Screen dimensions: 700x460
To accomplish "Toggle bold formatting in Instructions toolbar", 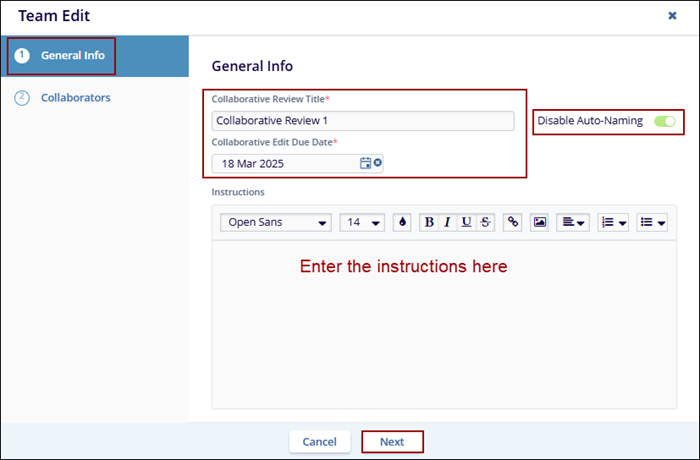I will tap(429, 222).
